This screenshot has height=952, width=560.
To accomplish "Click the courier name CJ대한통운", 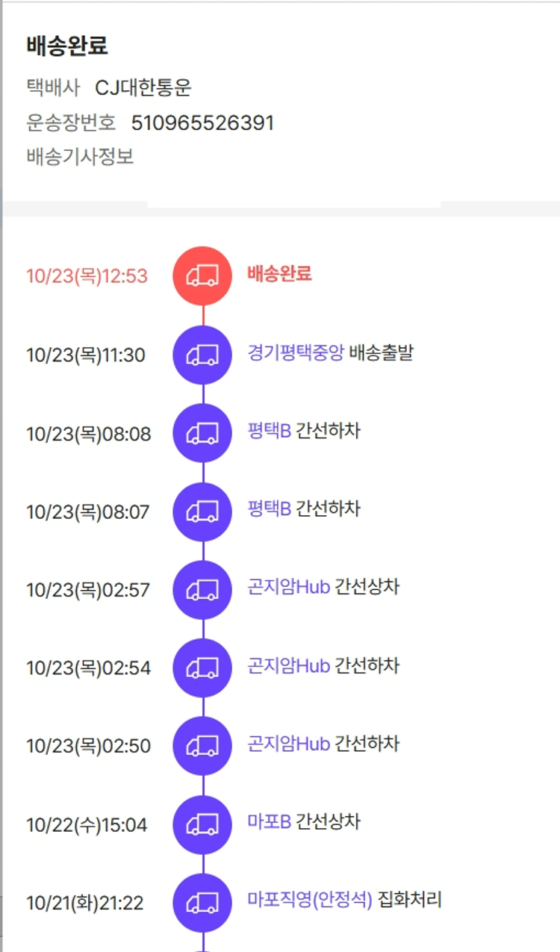I will [143, 88].
